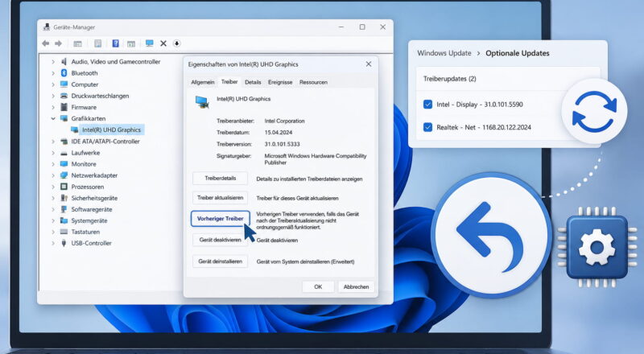Expand the Tastaturen node chevron
The height and width of the screenshot is (354, 644).
(53, 232)
